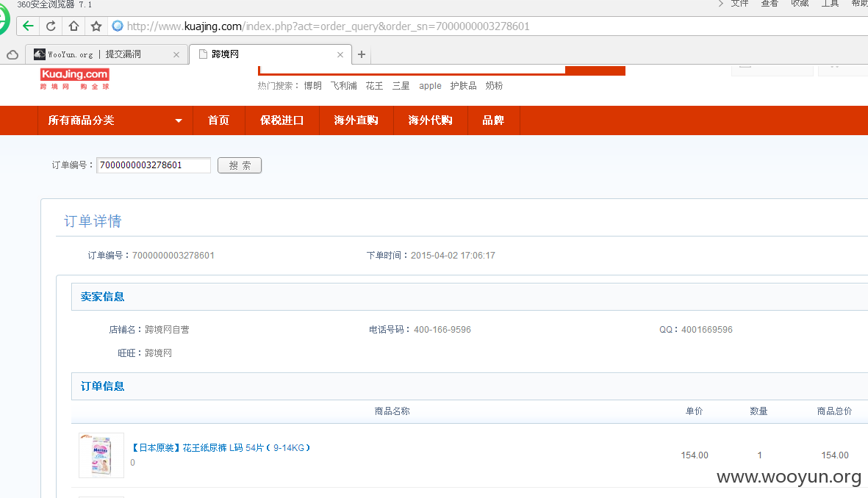This screenshot has height=498, width=868.
Task: Select the QQ number 4001669596
Action: (707, 330)
